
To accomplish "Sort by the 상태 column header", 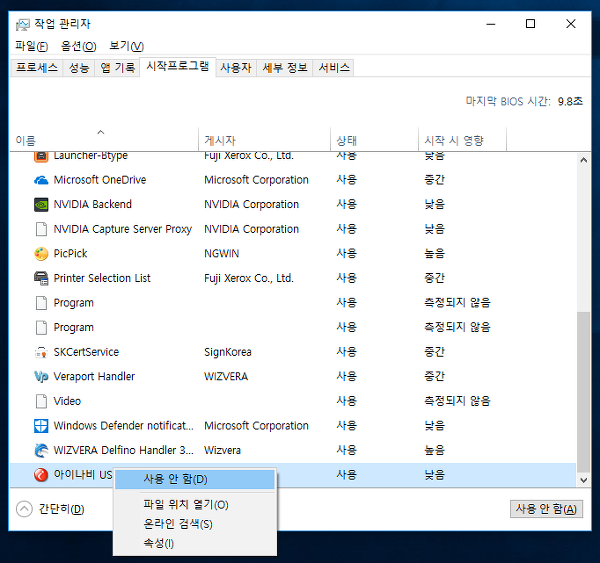I will (374, 140).
